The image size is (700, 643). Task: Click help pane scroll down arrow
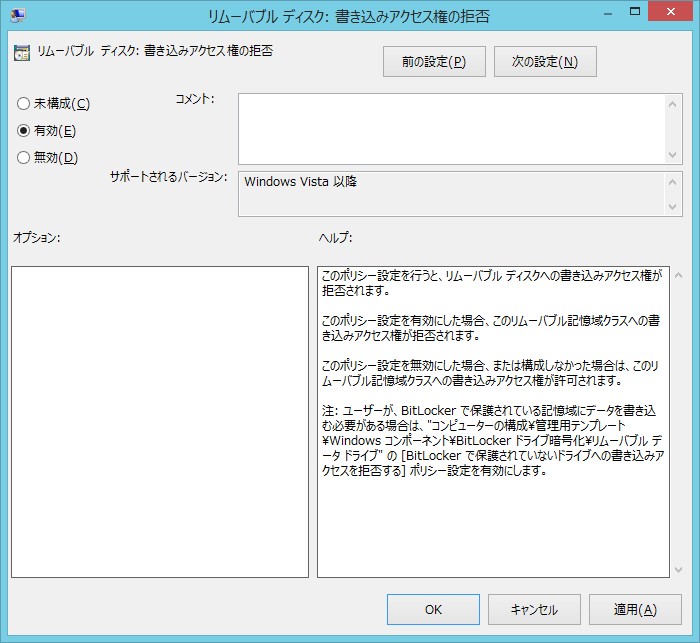pos(679,569)
